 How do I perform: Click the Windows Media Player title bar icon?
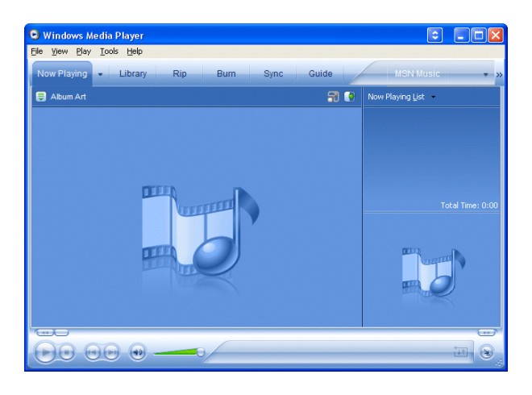34,35
